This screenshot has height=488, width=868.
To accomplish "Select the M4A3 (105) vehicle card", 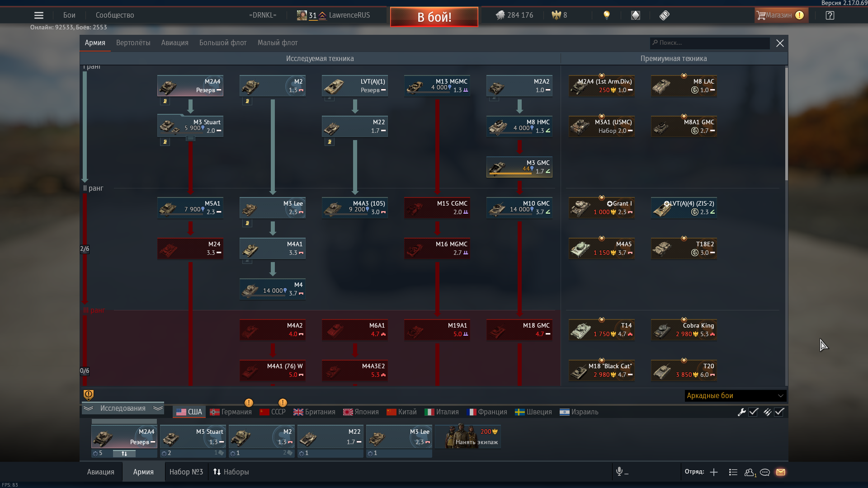I will pos(355,208).
